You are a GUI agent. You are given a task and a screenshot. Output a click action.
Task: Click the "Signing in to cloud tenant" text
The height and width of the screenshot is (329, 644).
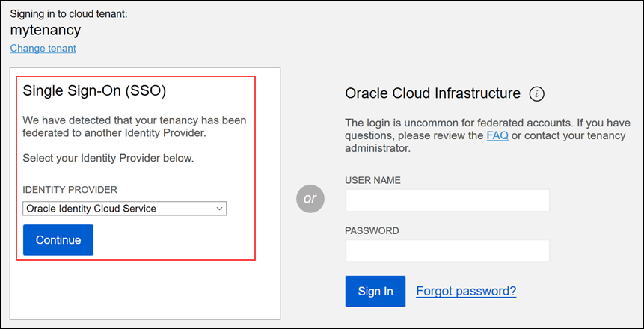click(x=69, y=13)
